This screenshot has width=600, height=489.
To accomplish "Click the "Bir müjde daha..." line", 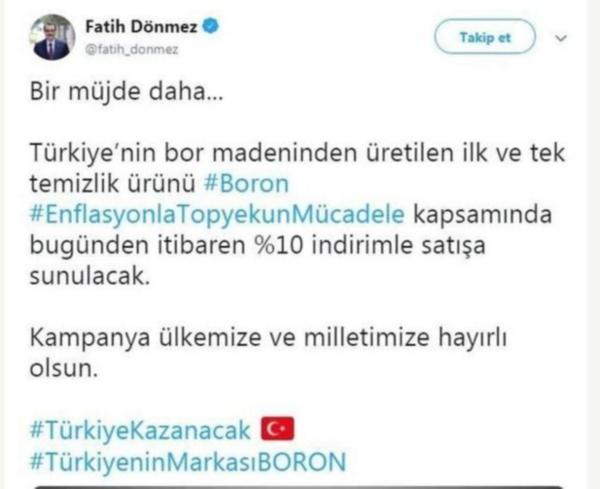I will click(x=126, y=91).
